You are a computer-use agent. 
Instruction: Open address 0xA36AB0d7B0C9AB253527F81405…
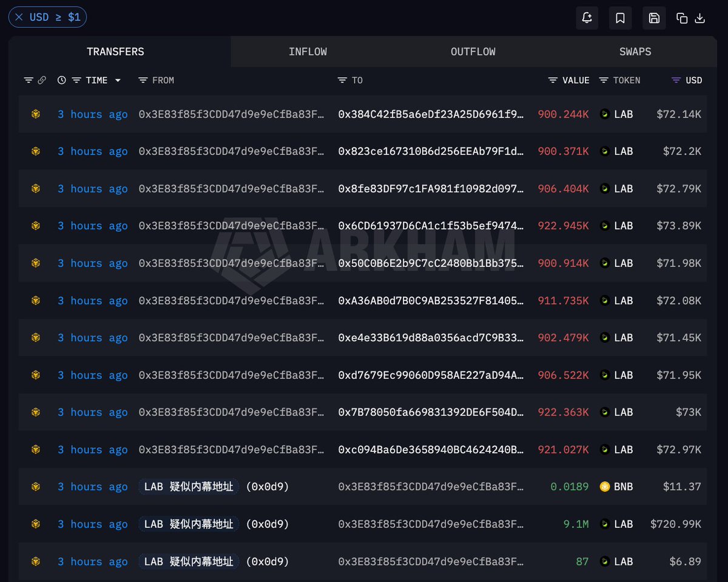tap(431, 300)
